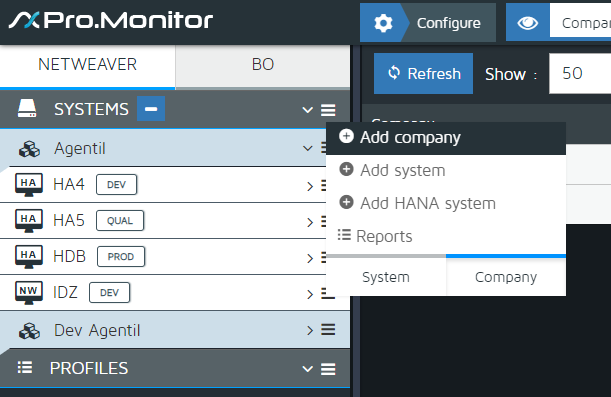Open the IDZ row hamburger menu

(328, 294)
